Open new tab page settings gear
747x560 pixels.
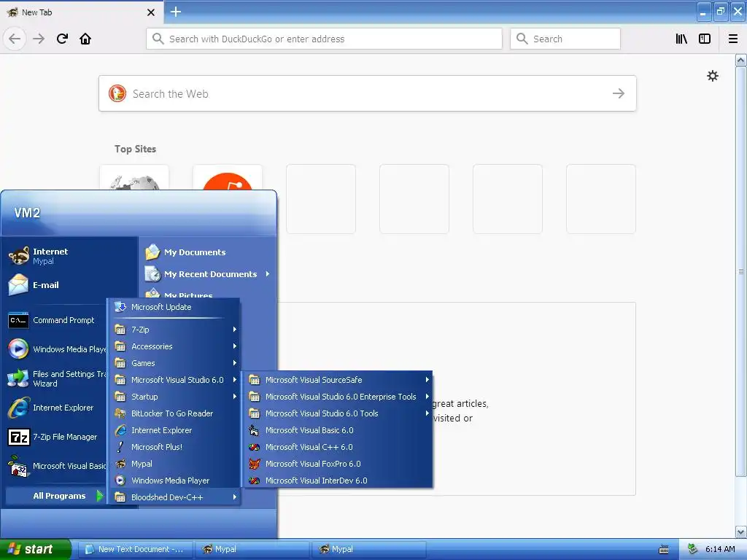[x=713, y=76]
